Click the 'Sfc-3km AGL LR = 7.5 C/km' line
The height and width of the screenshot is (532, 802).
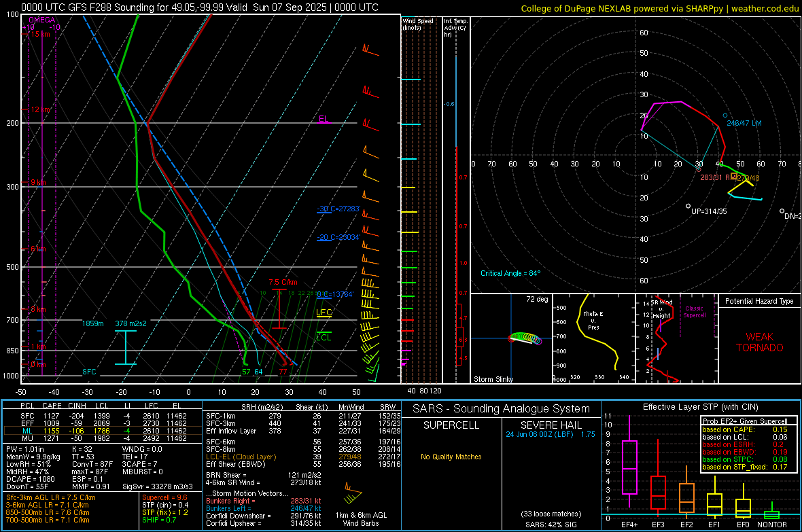[51, 497]
